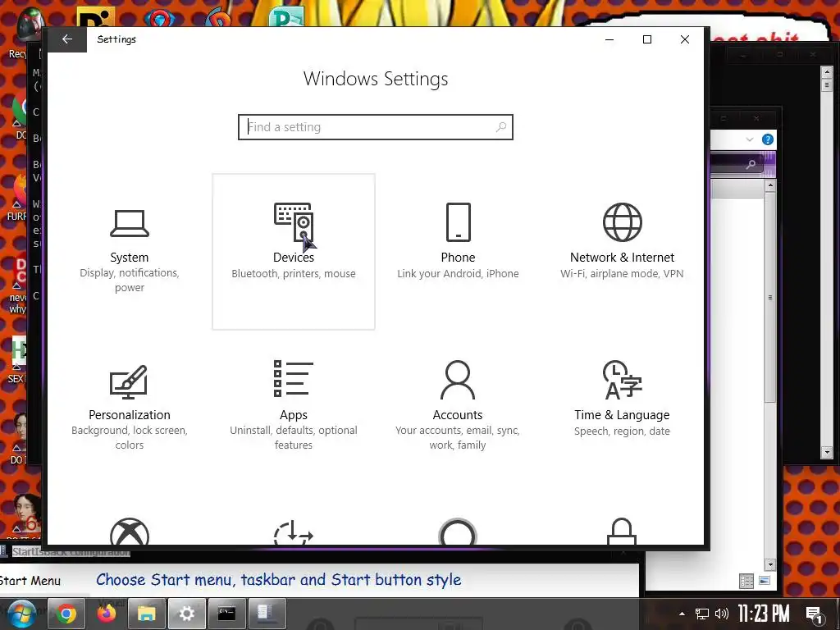Show hidden tray icons arrow
This screenshot has height=630, width=840.
[x=682, y=614]
